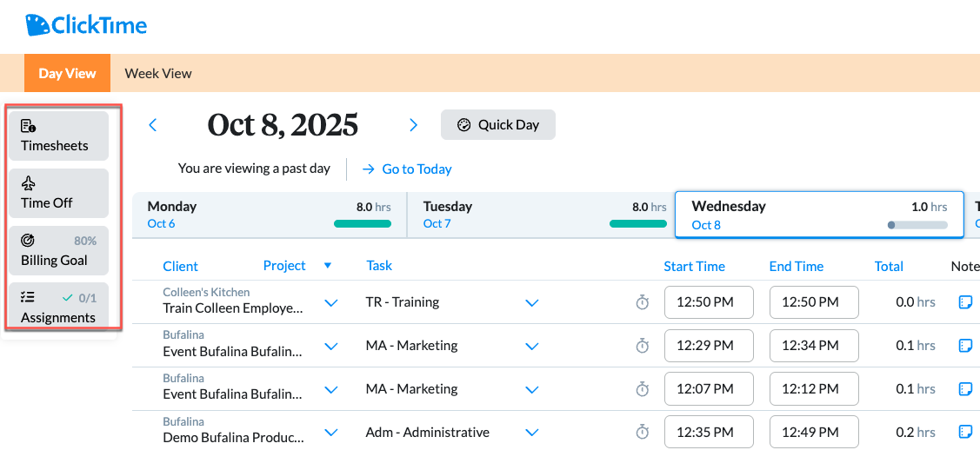Start stopwatch for 12:29 PM Marketing row
Image resolution: width=980 pixels, height=450 pixels.
click(642, 346)
